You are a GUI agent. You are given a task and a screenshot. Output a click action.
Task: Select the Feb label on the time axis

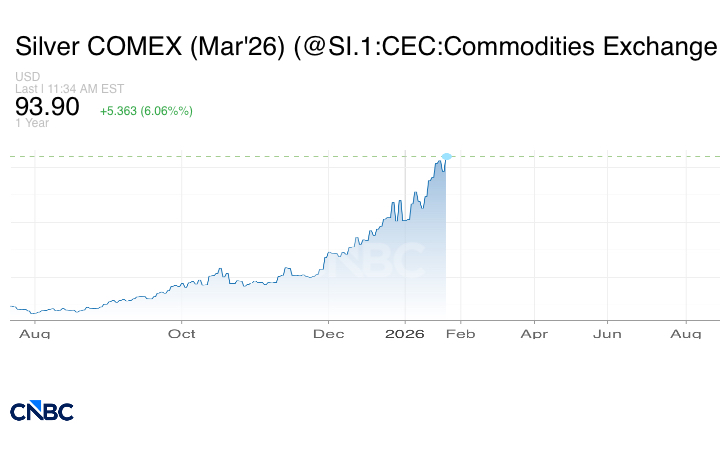tap(458, 333)
